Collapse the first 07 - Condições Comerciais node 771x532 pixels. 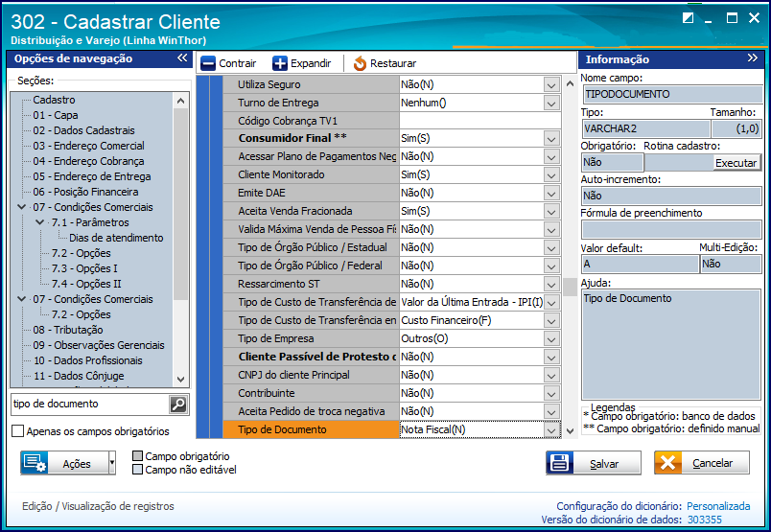(x=22, y=207)
